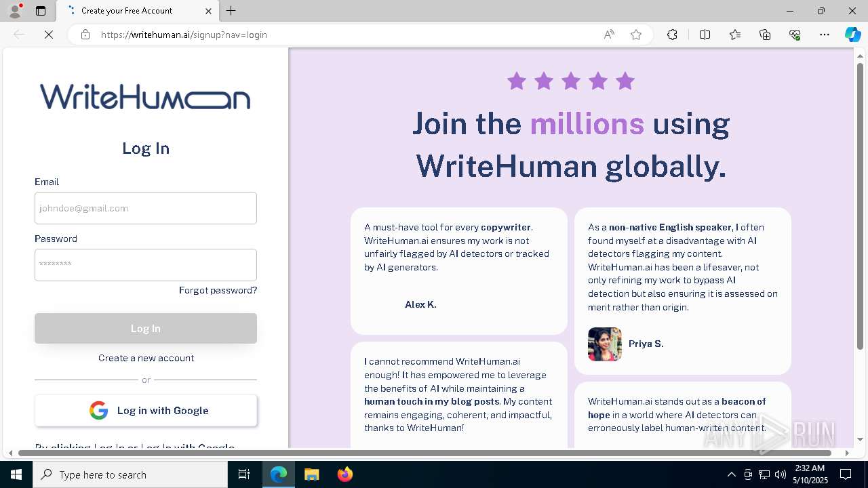The height and width of the screenshot is (488, 868).
Task: Open the Copilot sidebar icon
Action: click(x=852, y=35)
